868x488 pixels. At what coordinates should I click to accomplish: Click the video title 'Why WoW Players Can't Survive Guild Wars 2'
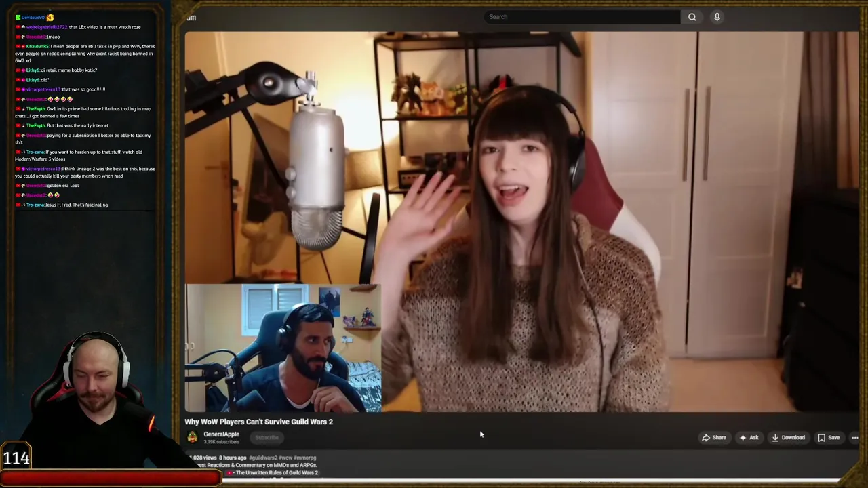258,422
